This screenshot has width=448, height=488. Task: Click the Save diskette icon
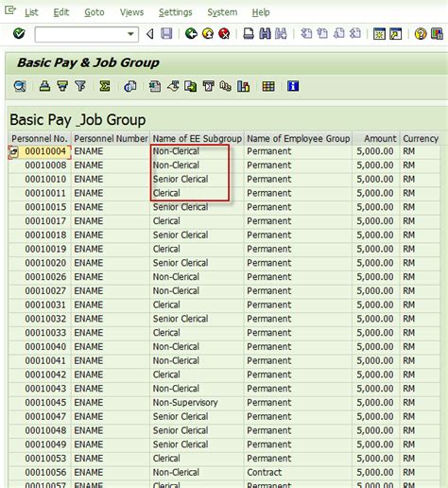click(x=166, y=33)
